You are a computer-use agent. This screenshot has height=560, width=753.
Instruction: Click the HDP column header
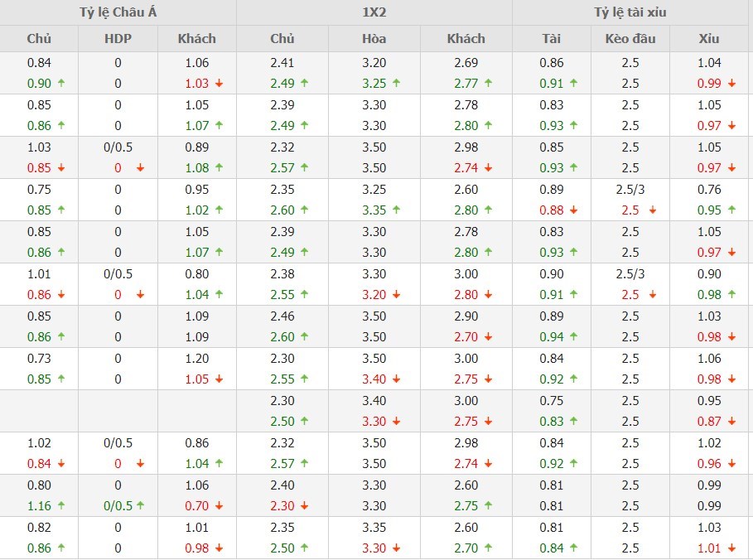click(x=118, y=38)
